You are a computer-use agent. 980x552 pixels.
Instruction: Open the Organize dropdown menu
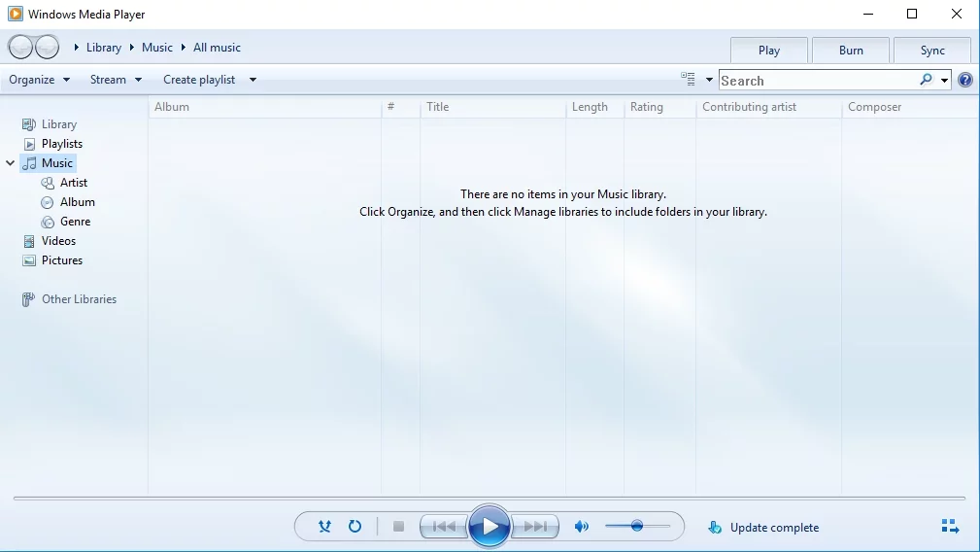point(40,80)
